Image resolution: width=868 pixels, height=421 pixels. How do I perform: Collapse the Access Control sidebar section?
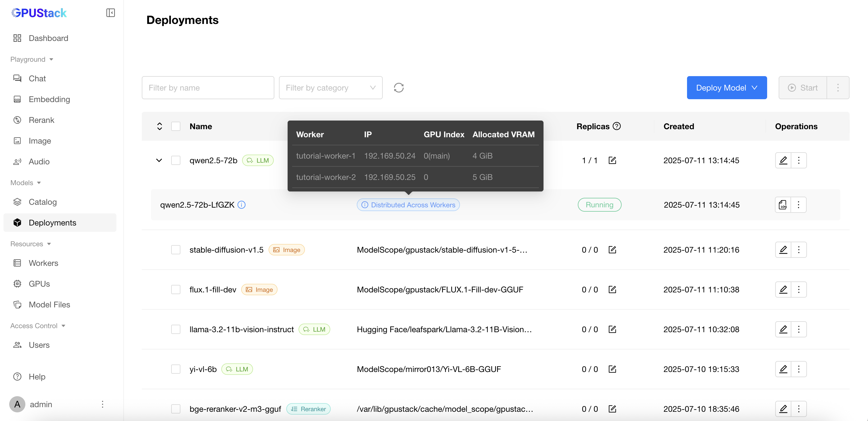tap(38, 326)
